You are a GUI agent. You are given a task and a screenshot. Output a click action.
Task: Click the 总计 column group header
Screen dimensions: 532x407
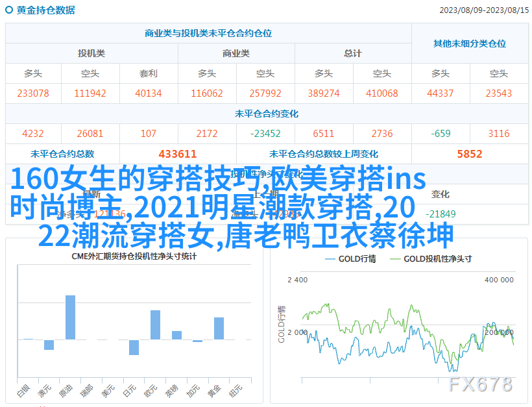pyautogui.click(x=353, y=53)
